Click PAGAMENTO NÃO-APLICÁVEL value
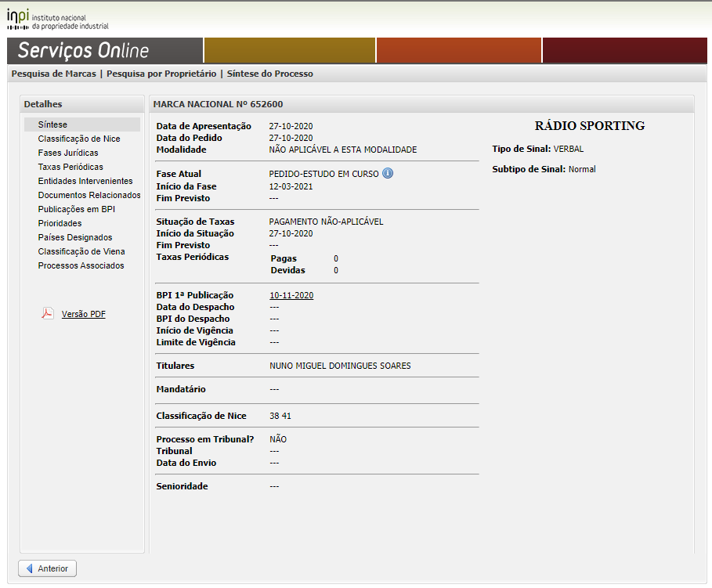The image size is (712, 588). pyautogui.click(x=326, y=222)
